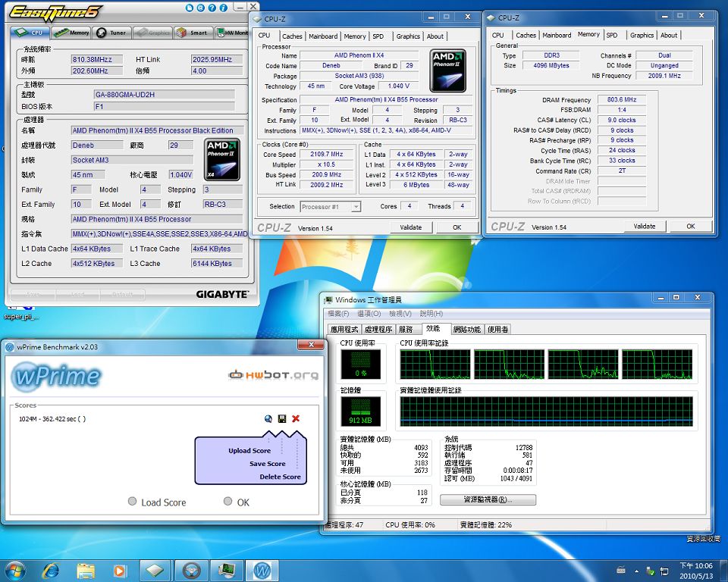
Task: Click Validate in CPU-Z processor window
Action: click(411, 227)
